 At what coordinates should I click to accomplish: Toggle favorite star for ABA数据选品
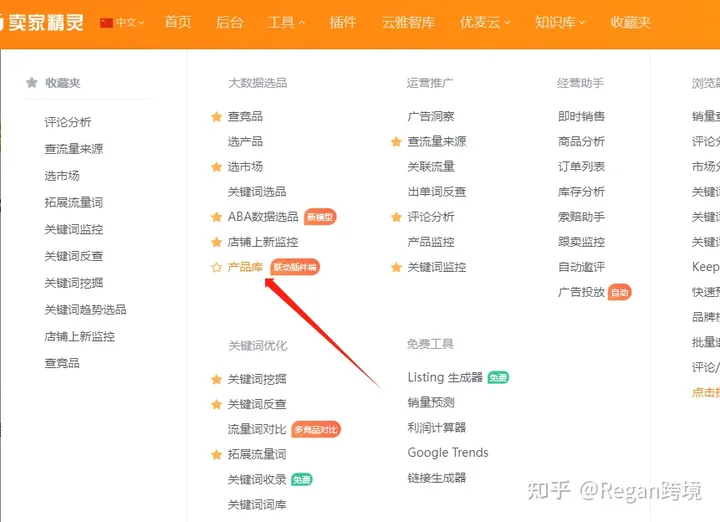pyautogui.click(x=216, y=217)
